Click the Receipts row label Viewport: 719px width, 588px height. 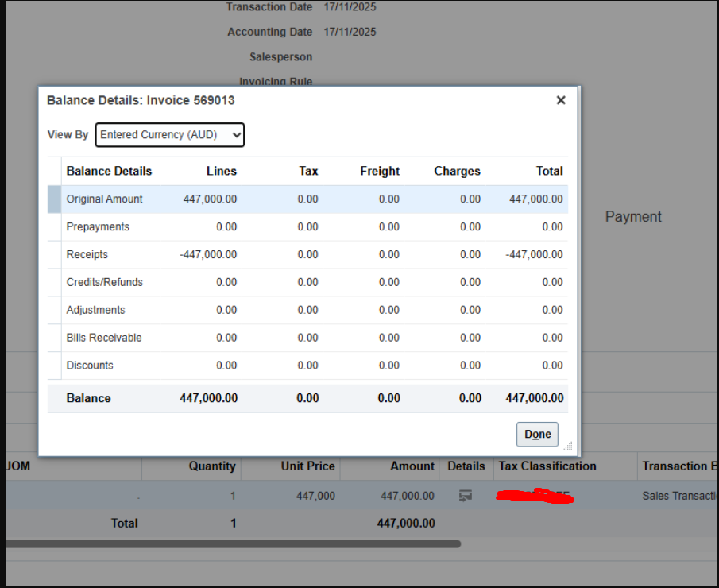pos(87,254)
